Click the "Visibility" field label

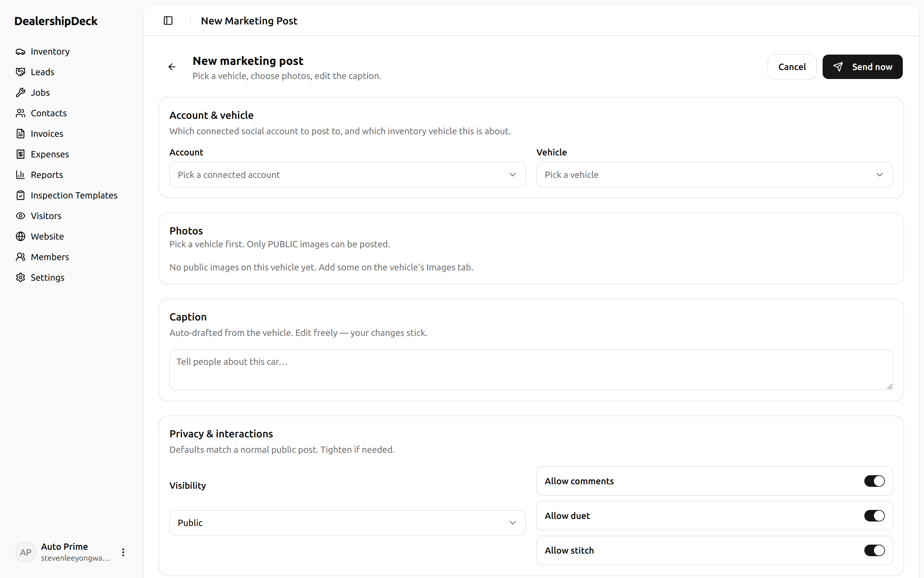click(x=187, y=486)
